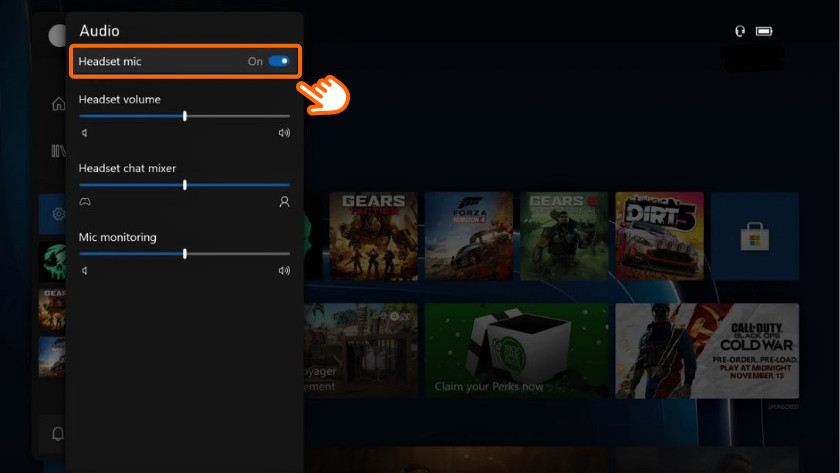840x473 pixels.
Task: Click the loud speaker icon under Mic monitoring
Action: coord(284,270)
